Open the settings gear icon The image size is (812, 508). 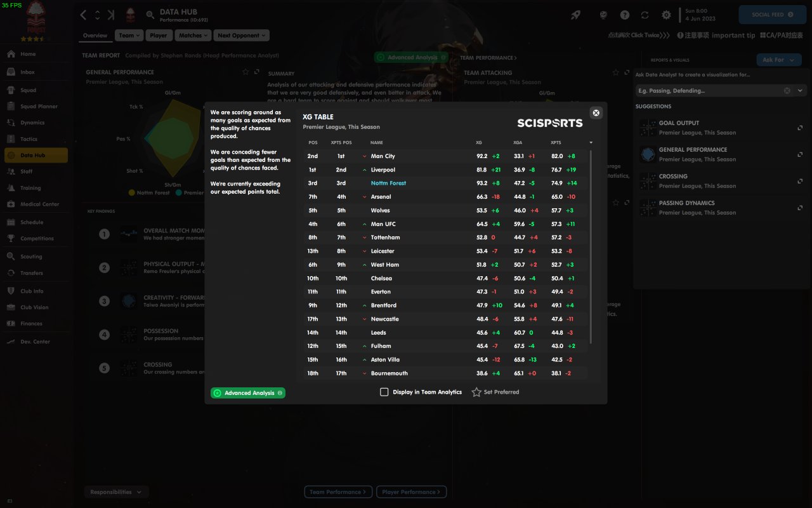pos(666,15)
